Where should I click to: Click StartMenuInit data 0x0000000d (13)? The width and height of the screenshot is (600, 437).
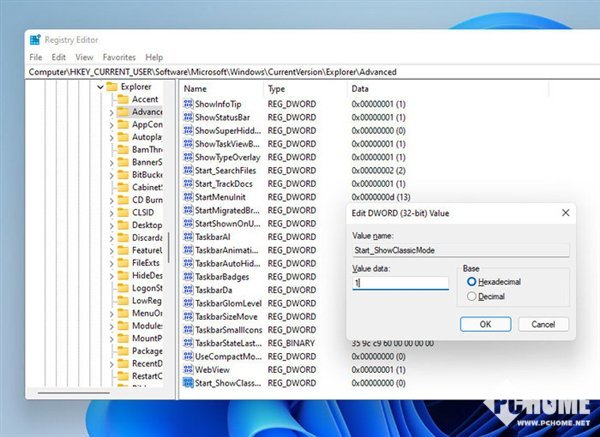381,197
